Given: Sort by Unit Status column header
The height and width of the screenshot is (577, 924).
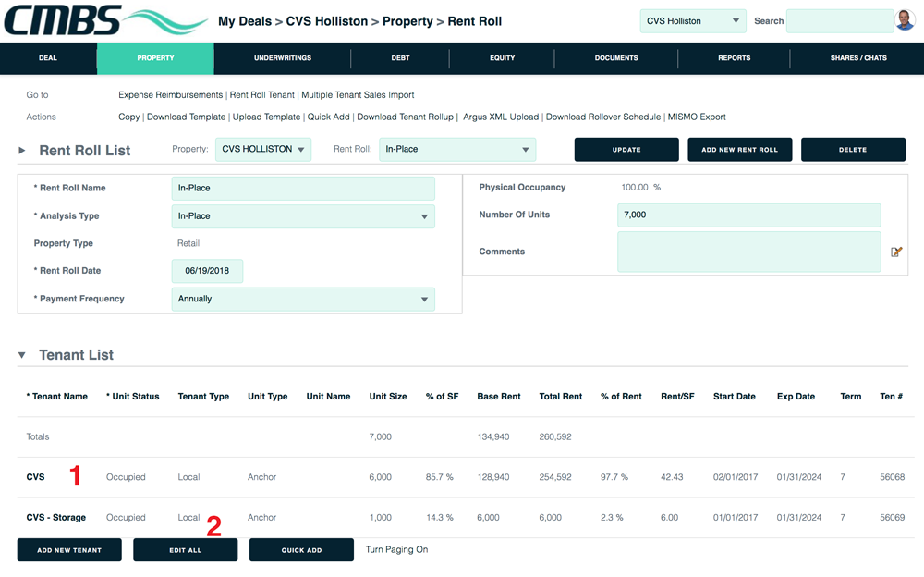Looking at the screenshot, I should click(x=132, y=397).
